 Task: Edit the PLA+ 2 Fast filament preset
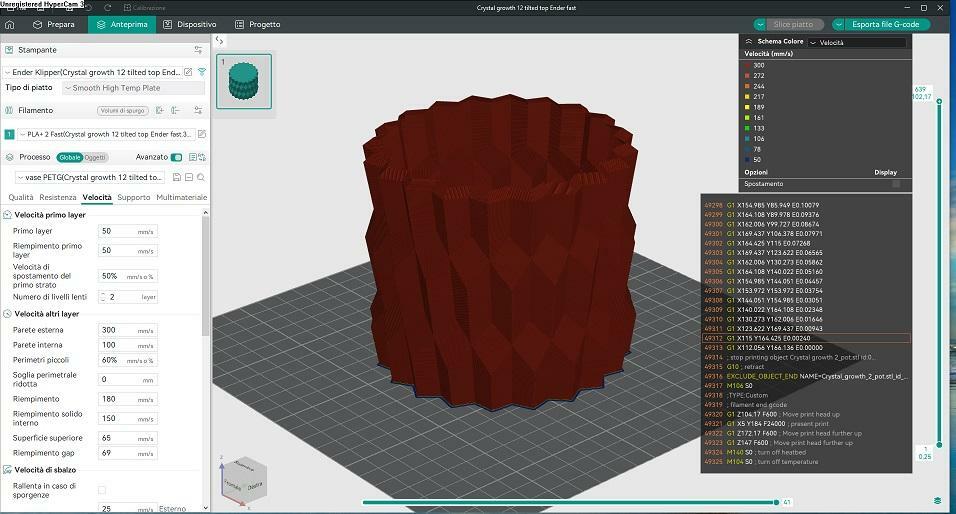tap(202, 134)
